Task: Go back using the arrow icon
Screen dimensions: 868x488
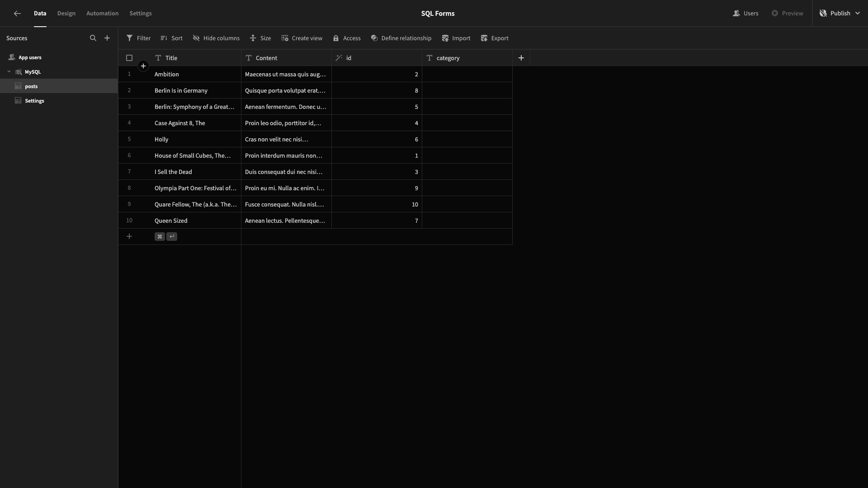Action: (17, 14)
